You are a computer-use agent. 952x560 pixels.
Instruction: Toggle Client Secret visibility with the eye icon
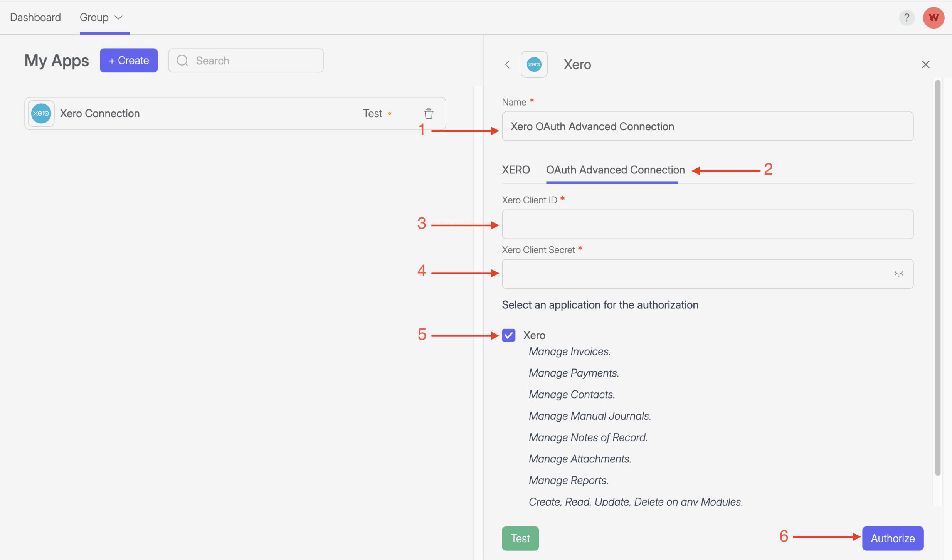(898, 274)
